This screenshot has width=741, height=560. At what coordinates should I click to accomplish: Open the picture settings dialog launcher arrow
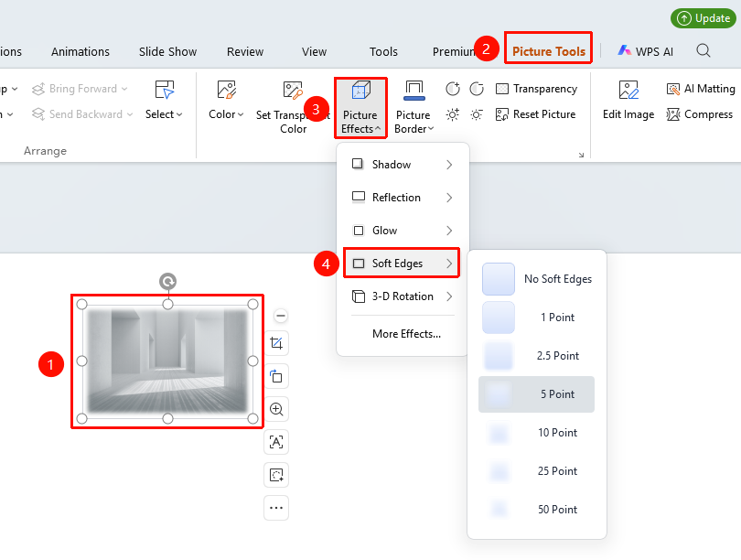(581, 155)
